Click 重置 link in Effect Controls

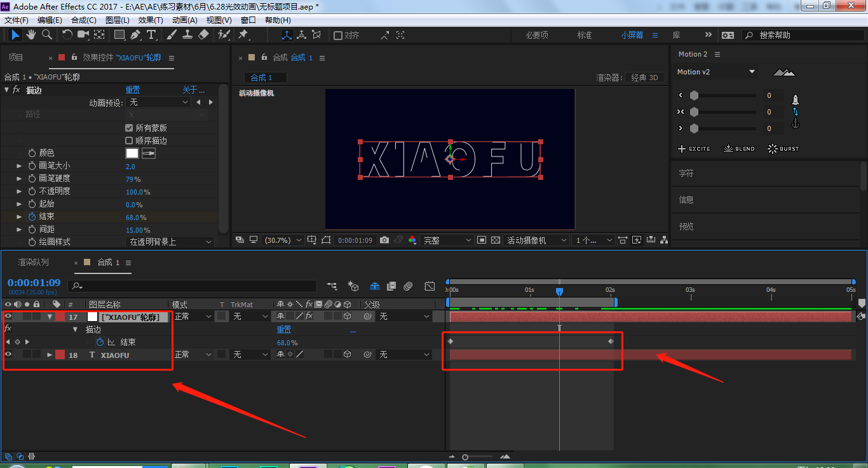click(133, 90)
